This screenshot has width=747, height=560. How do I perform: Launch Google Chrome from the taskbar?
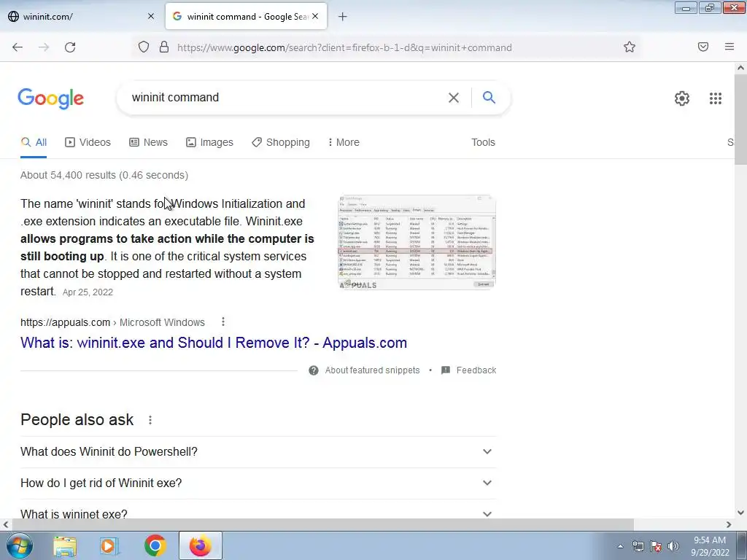[x=155, y=546]
